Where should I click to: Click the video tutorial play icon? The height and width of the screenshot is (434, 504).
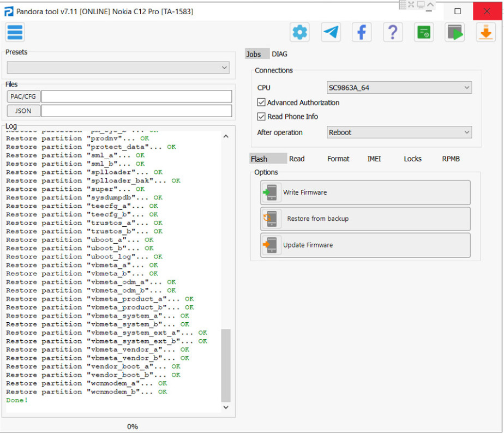click(x=455, y=32)
